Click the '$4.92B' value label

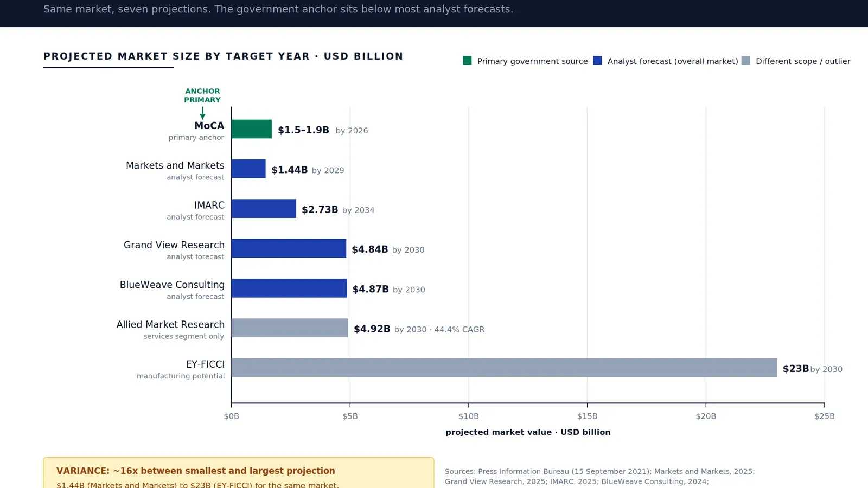[372, 329]
